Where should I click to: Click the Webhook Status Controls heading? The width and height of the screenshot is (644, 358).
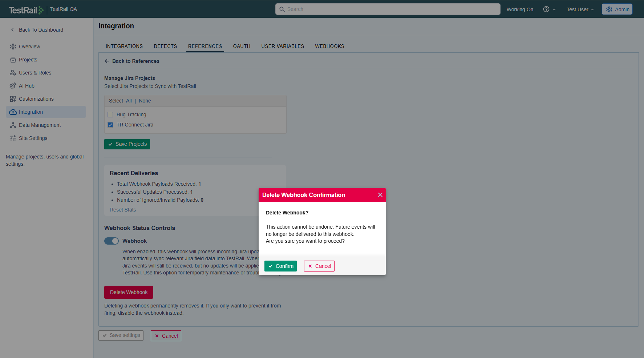coord(139,228)
